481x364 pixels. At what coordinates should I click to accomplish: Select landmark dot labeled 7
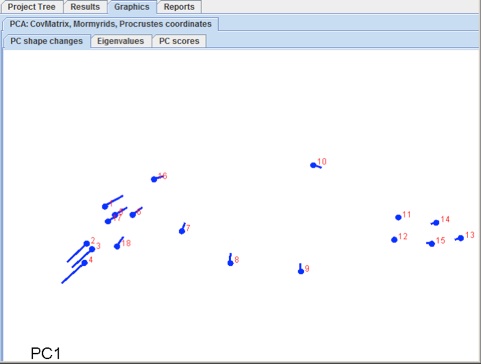pyautogui.click(x=182, y=231)
